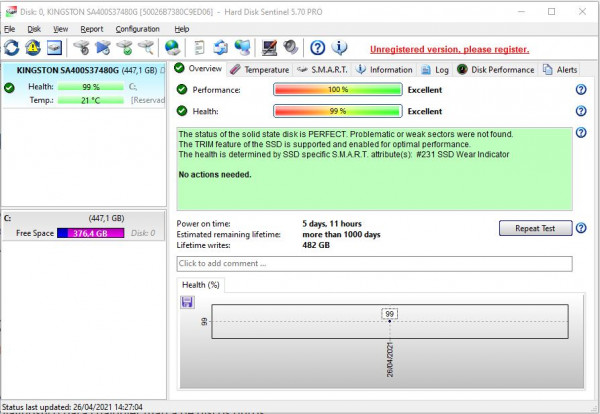The width and height of the screenshot is (600, 414).
Task: Click the Performance 100 % gradient bar
Action: (x=338, y=90)
